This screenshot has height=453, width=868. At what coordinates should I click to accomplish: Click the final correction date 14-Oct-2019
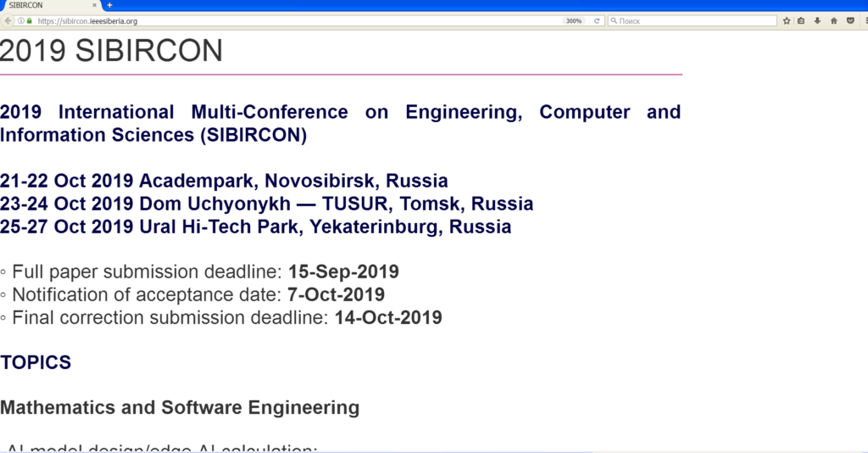pyautogui.click(x=388, y=318)
